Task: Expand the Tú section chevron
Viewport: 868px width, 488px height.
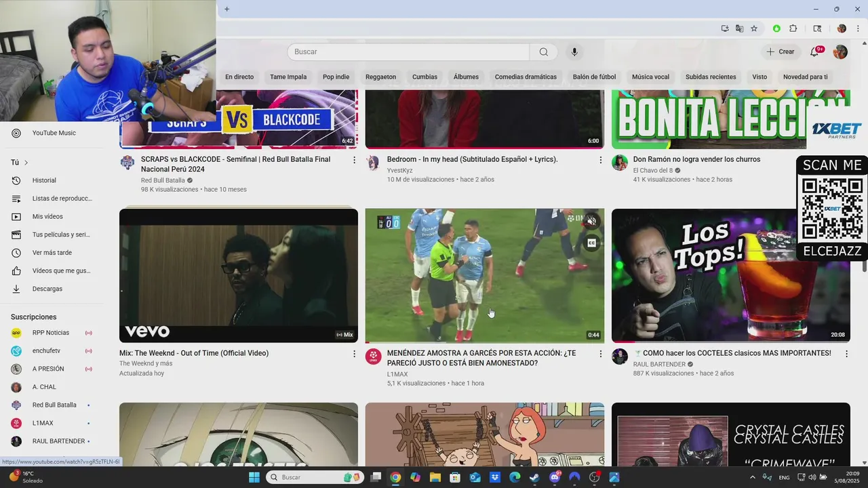Action: (26, 163)
